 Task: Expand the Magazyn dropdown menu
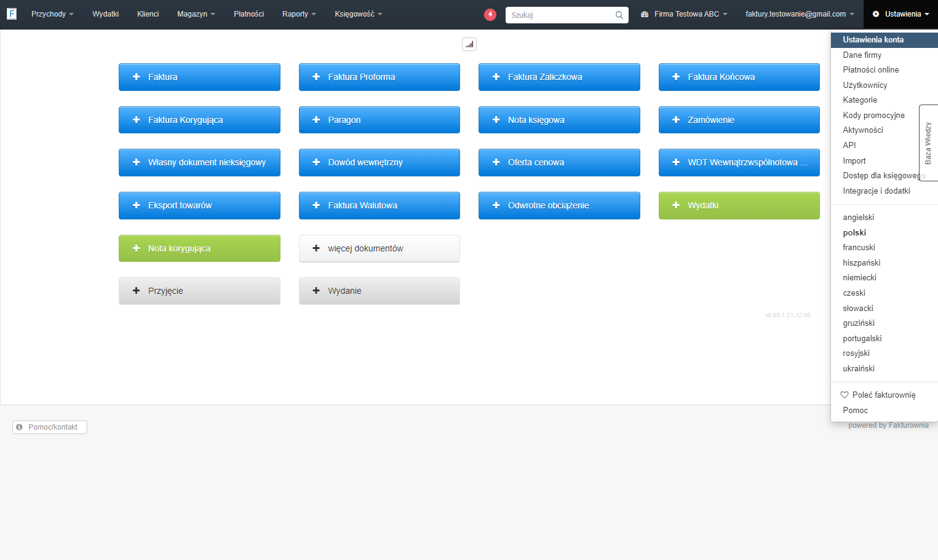coord(196,14)
